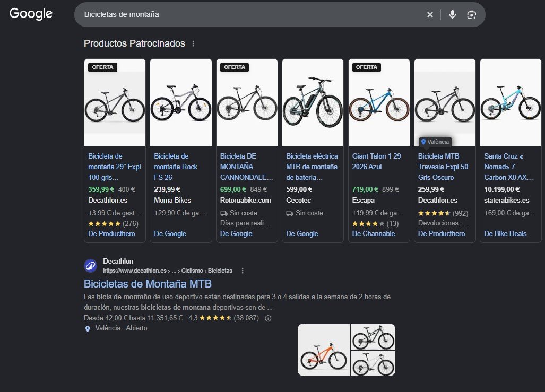Open Bicicleta de montaña Rock FS 26

(x=176, y=167)
